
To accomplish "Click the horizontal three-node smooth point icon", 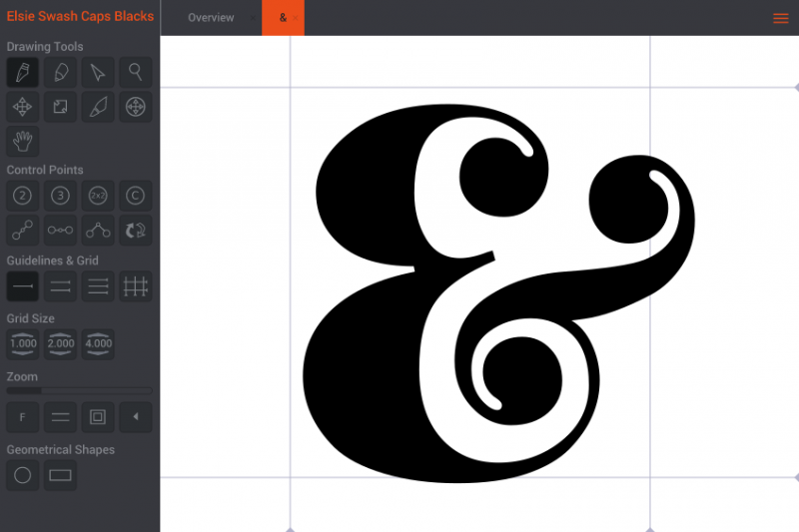I will click(x=60, y=231).
